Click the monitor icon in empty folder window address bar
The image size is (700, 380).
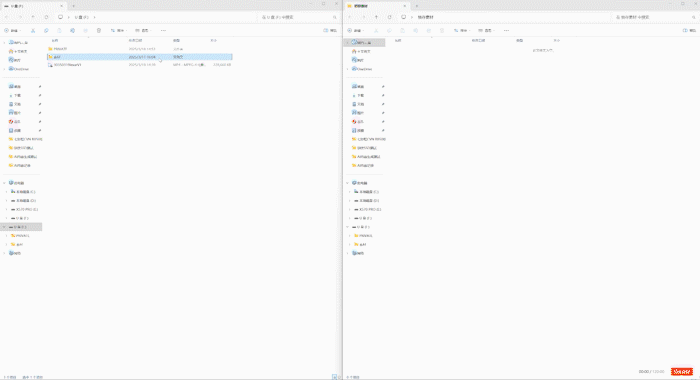[404, 17]
